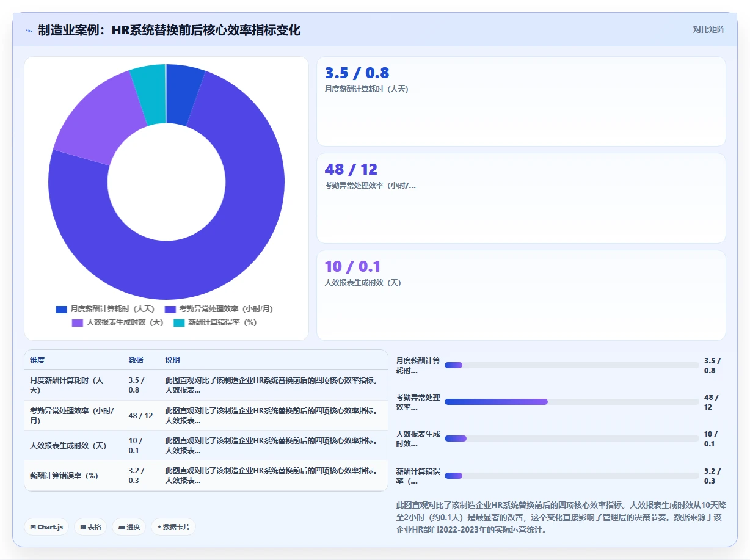Click the 48 / 12 attendance card
The height and width of the screenshot is (560, 750).
click(521, 198)
